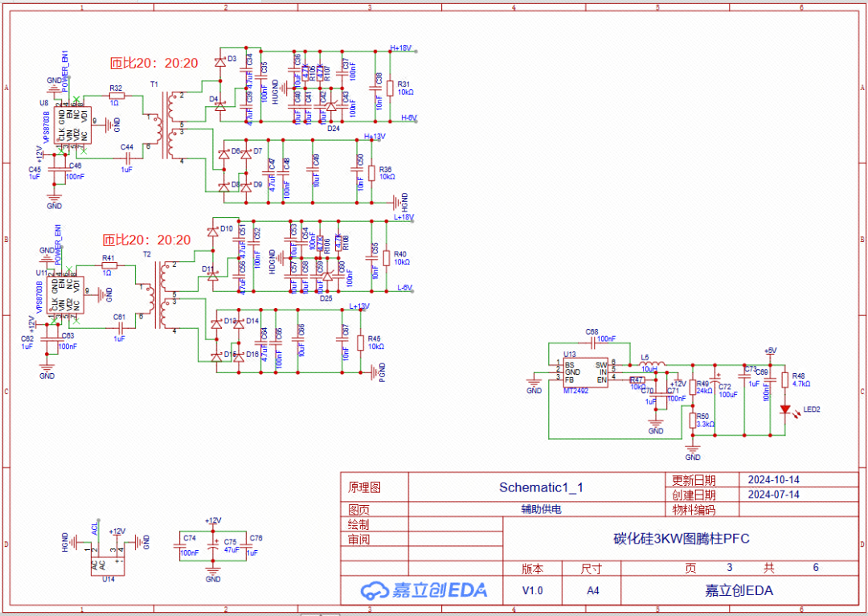Select polarized capacitor C75 47uF
This screenshot has height=616, width=868.
[213, 547]
